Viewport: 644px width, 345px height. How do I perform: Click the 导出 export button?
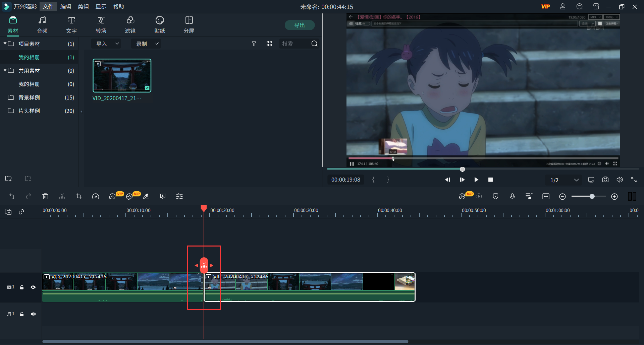(300, 25)
